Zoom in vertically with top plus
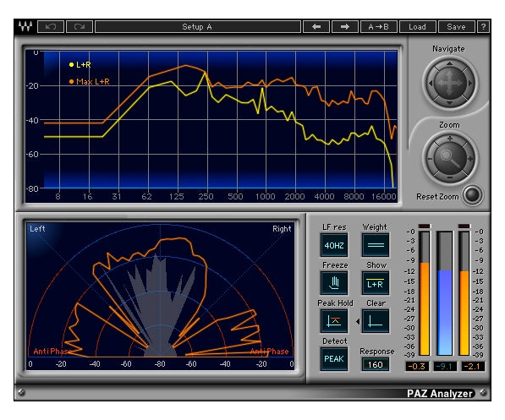The image size is (505, 420). pos(450,139)
